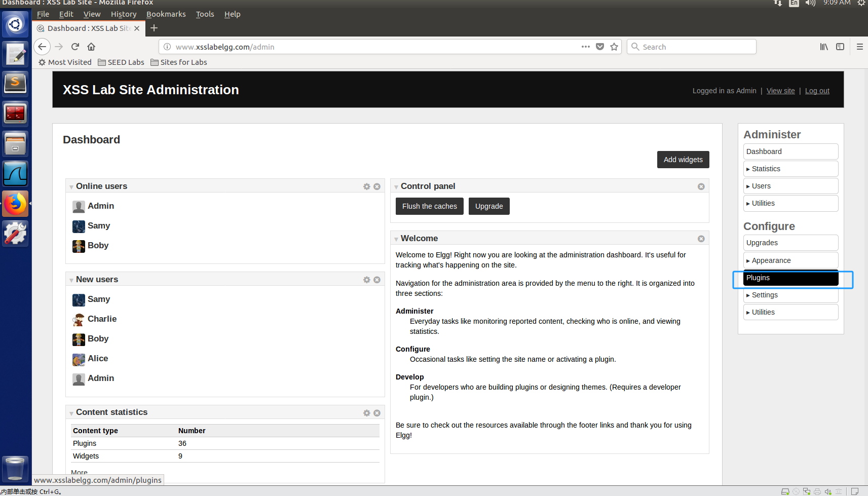
Task: Open the text editor in the dock
Action: pyautogui.click(x=15, y=54)
